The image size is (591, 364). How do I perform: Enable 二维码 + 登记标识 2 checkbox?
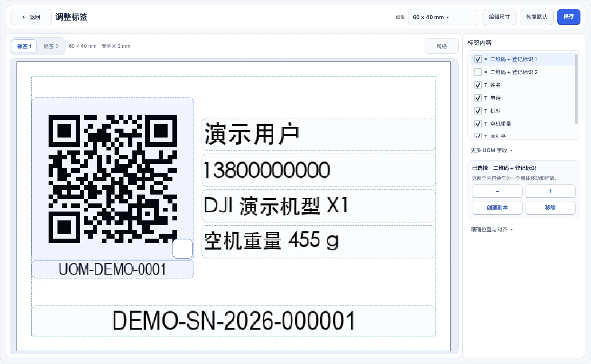pyautogui.click(x=478, y=72)
